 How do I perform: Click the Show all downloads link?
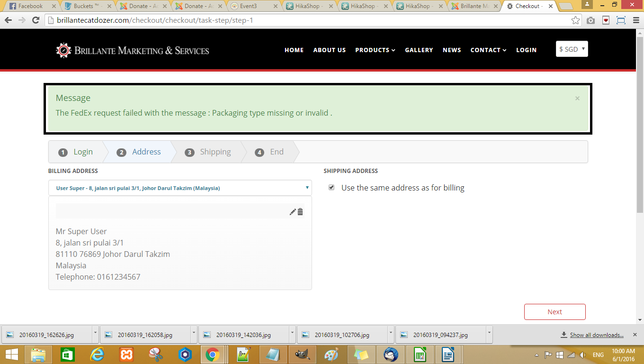pos(597,335)
